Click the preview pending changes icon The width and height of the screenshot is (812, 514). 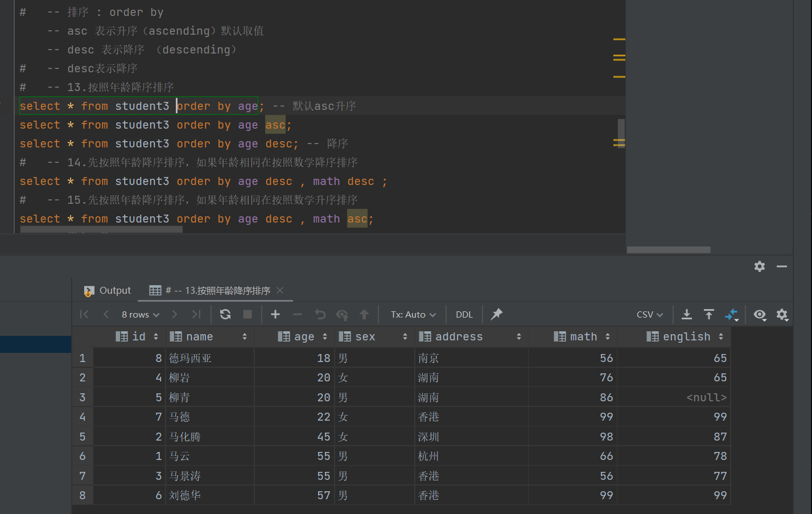[x=342, y=314]
